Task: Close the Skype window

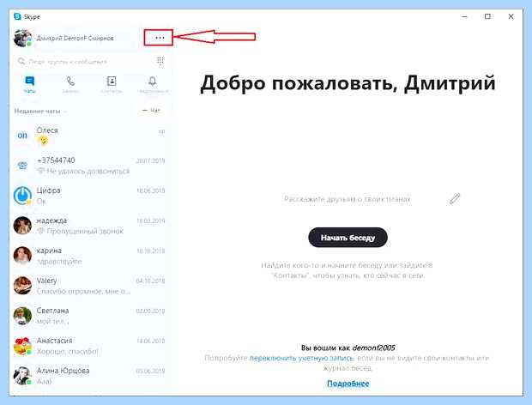Action: 511,16
